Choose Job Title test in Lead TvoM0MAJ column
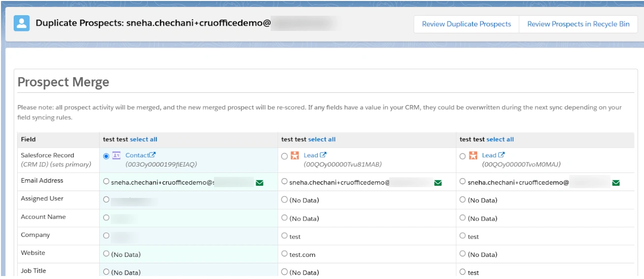The image size is (644, 279). tap(462, 272)
